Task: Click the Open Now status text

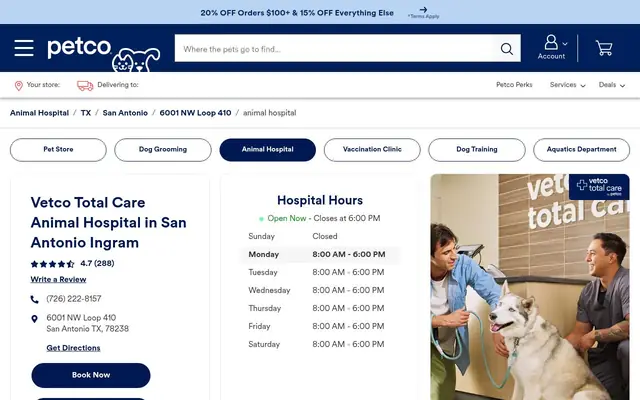Action: (x=287, y=218)
